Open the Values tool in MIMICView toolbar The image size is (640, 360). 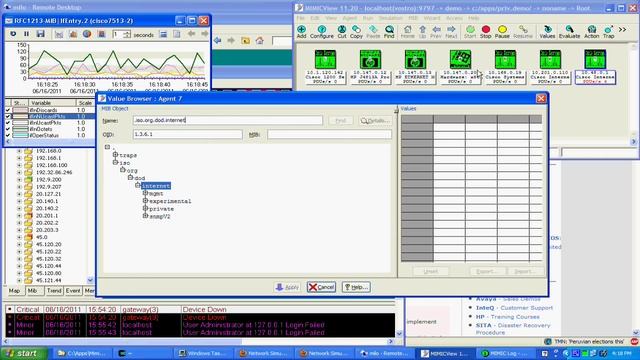tap(547, 31)
